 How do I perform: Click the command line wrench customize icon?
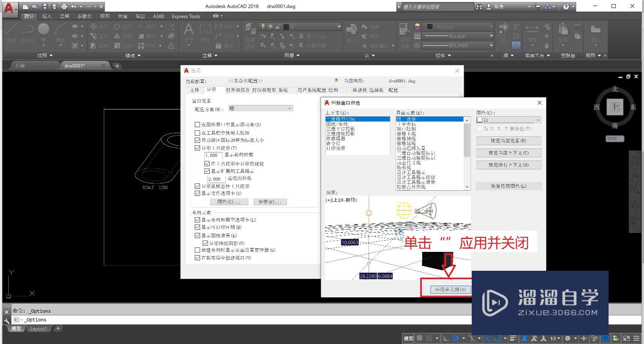point(6,321)
